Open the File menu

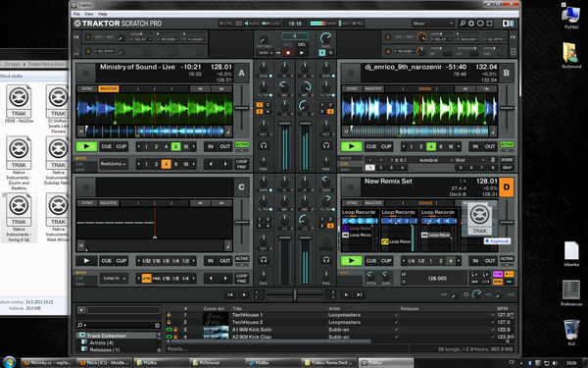[x=76, y=14]
